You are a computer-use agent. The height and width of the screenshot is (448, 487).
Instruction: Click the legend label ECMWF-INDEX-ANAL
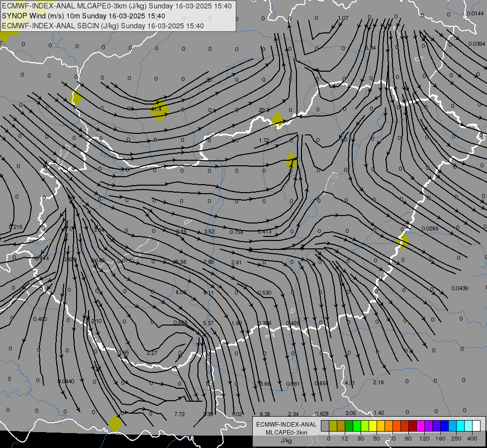tap(287, 425)
